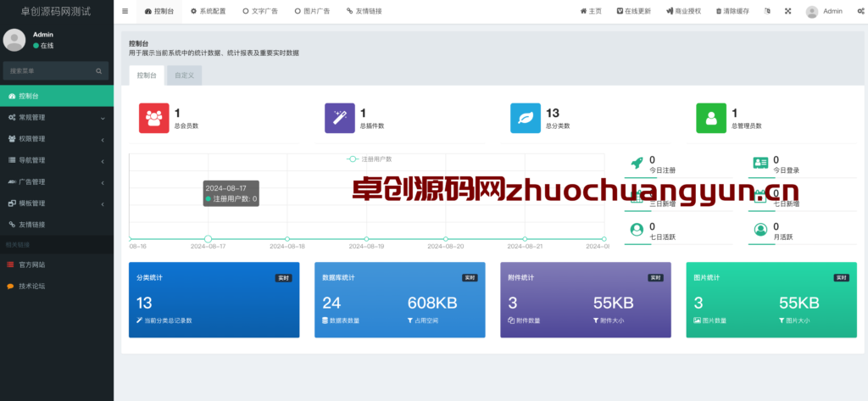This screenshot has height=401, width=868.
Task: Expand the 广告管理 submenu arrow
Action: pos(103,182)
